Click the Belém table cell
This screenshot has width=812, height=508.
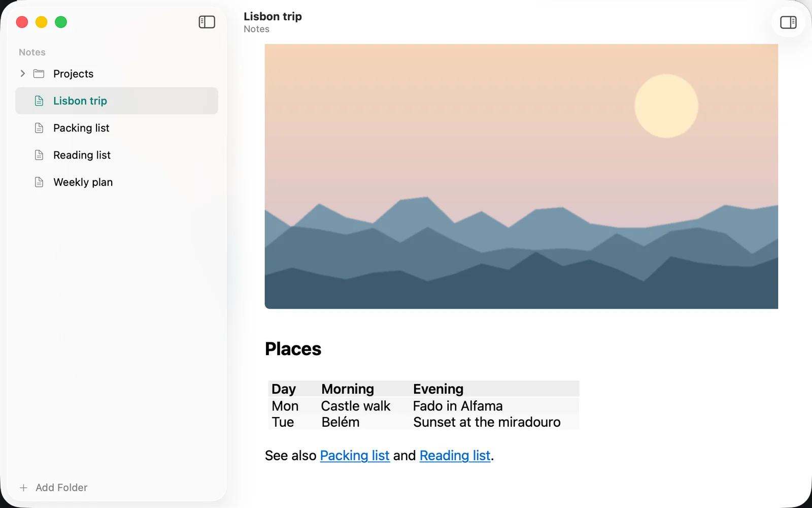click(341, 422)
